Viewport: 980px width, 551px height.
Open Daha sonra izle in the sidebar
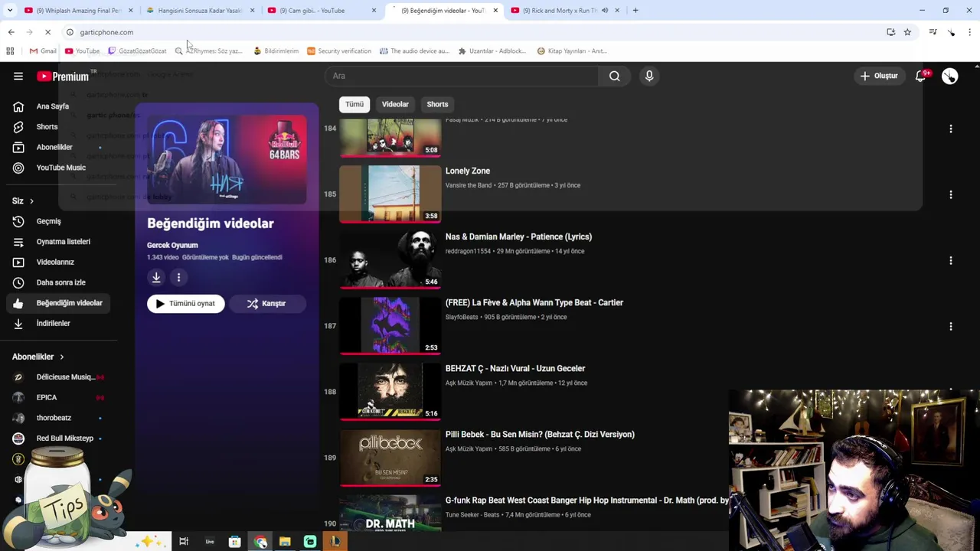click(58, 282)
